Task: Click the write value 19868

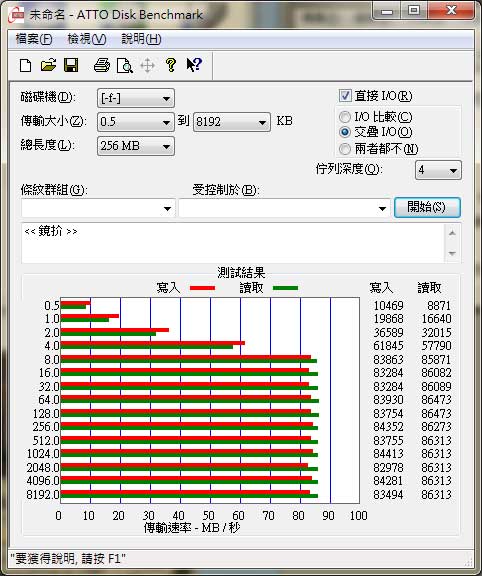Action: [x=388, y=318]
